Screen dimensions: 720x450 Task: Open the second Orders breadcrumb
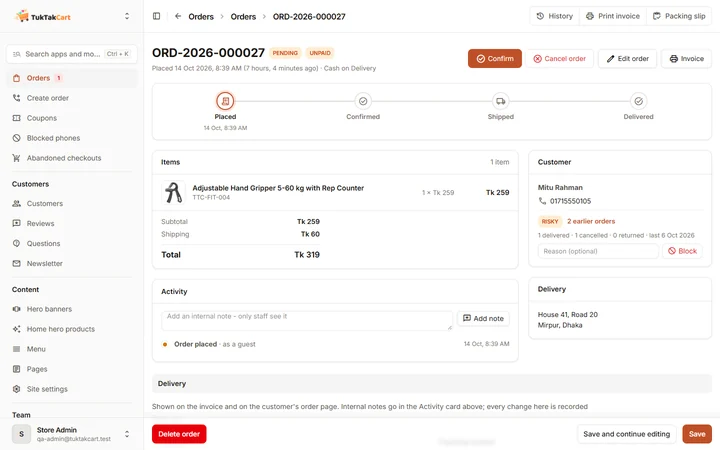coord(243,17)
